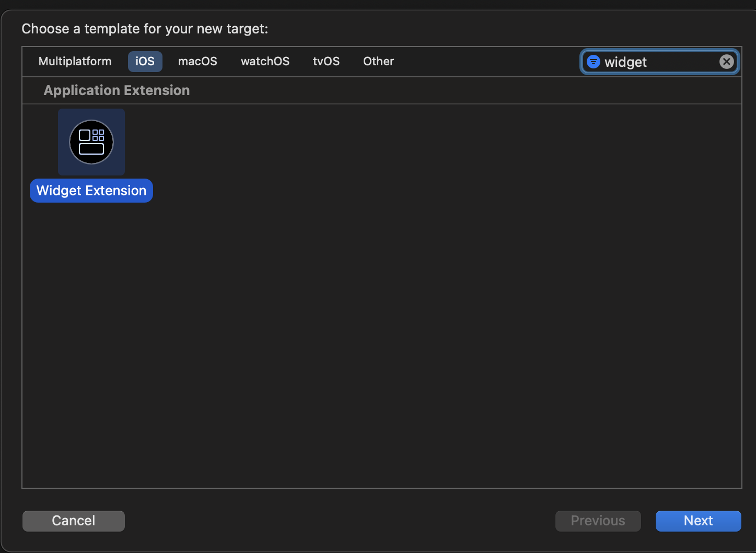Viewport: 756px width, 553px height.
Task: Click blank tab bar area right of Other
Action: 486,62
